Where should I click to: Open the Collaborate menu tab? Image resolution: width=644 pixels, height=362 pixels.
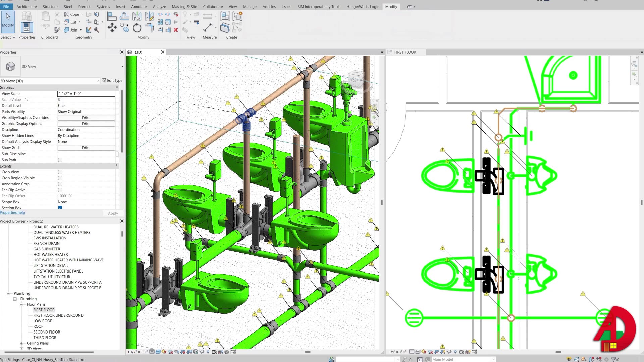click(x=213, y=6)
